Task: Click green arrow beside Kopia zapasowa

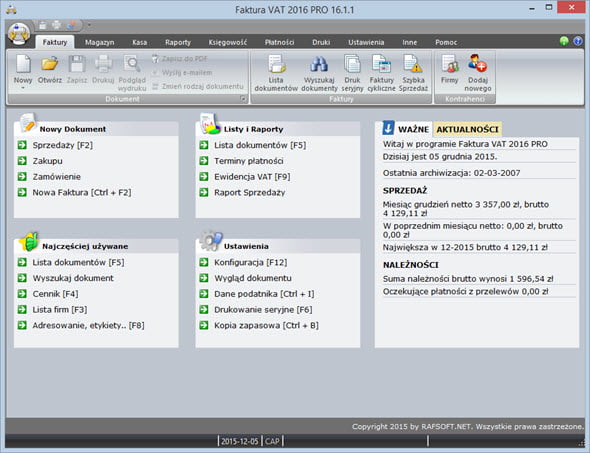Action: click(204, 325)
